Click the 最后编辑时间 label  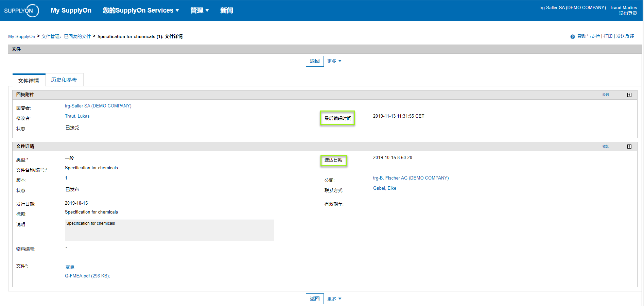coord(338,118)
